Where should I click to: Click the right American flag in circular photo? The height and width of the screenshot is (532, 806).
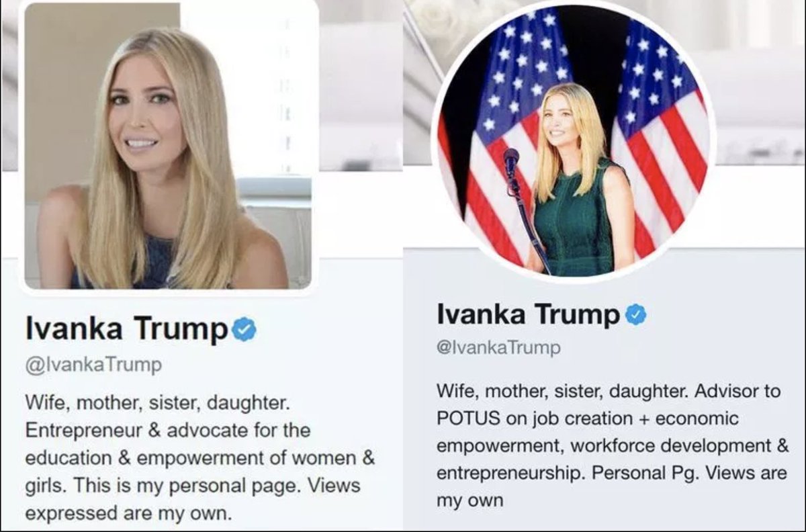pyautogui.click(x=662, y=128)
